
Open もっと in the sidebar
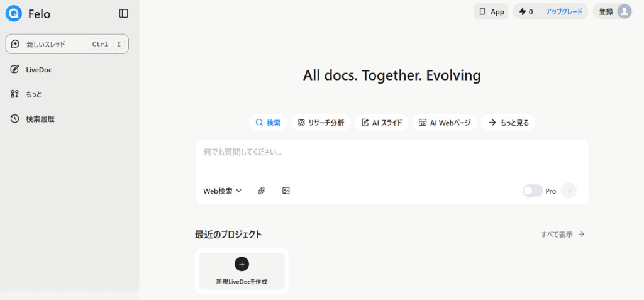tap(34, 94)
